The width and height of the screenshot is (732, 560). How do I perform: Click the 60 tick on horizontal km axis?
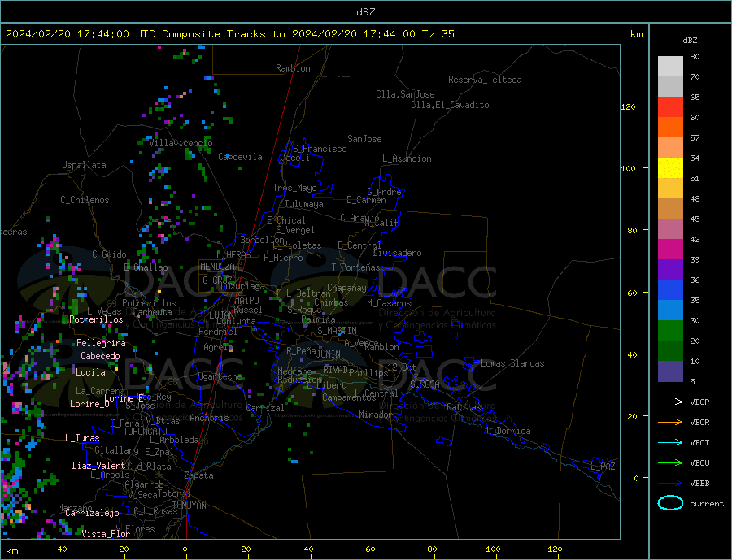(370, 549)
